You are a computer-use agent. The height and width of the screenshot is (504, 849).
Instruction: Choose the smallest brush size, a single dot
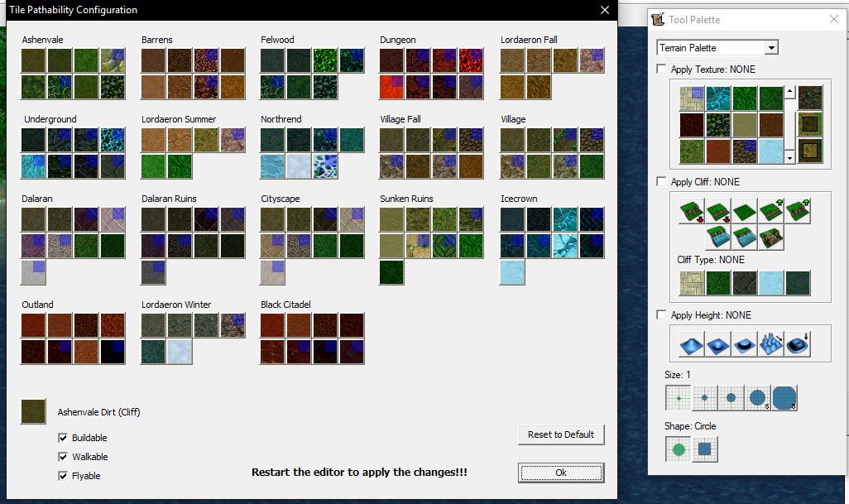tap(678, 398)
